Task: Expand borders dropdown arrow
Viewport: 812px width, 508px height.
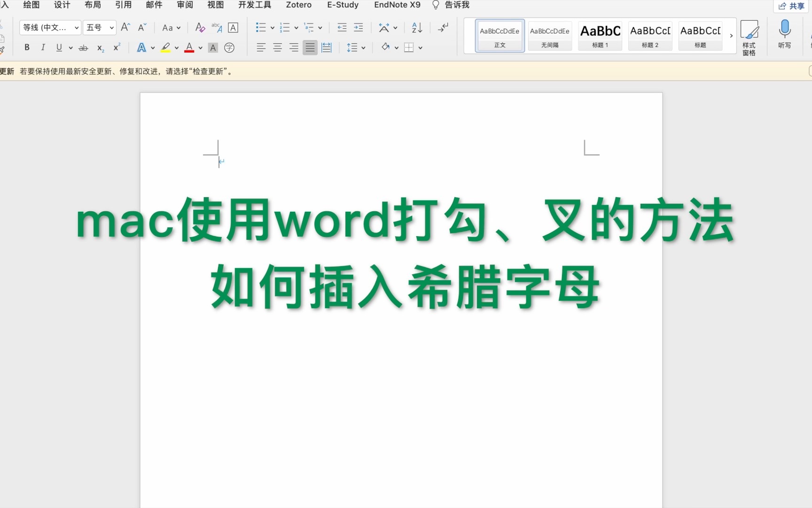Action: coord(421,48)
